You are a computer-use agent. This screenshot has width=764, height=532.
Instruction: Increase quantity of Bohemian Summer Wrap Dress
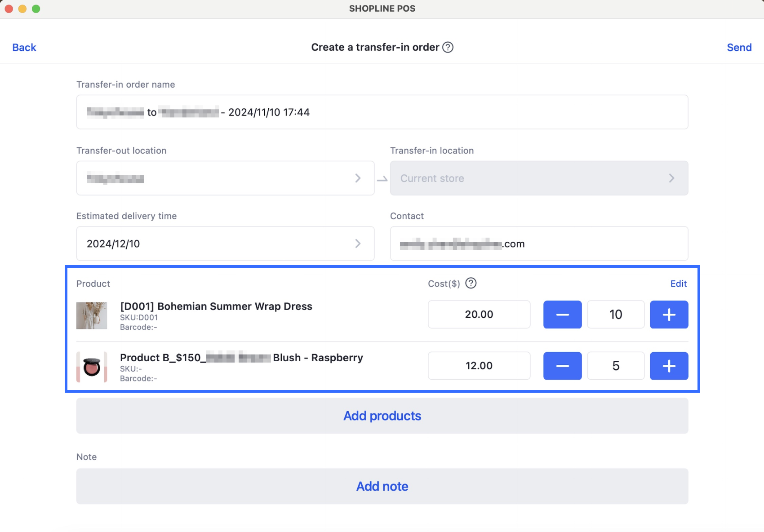[x=669, y=315]
